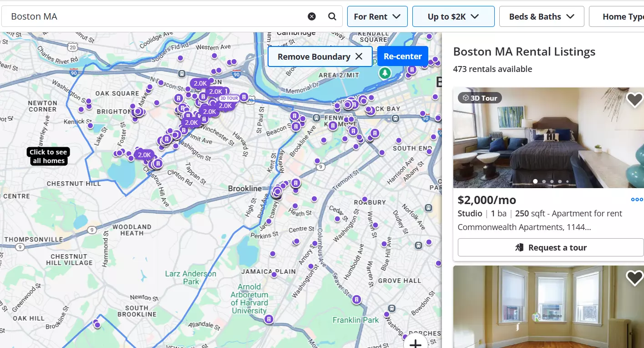Jump to second photo via carousel dot
Viewport: 644px width, 348px height.
tap(543, 181)
